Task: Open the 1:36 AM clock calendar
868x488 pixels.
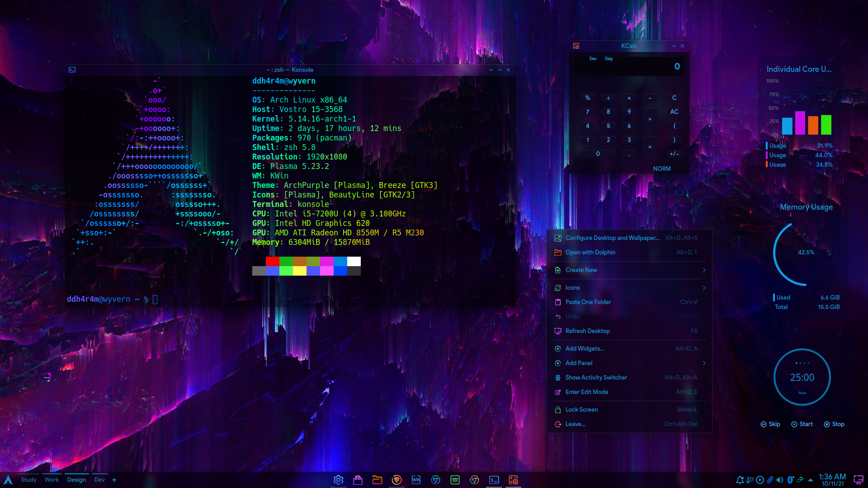Action: [832, 480]
